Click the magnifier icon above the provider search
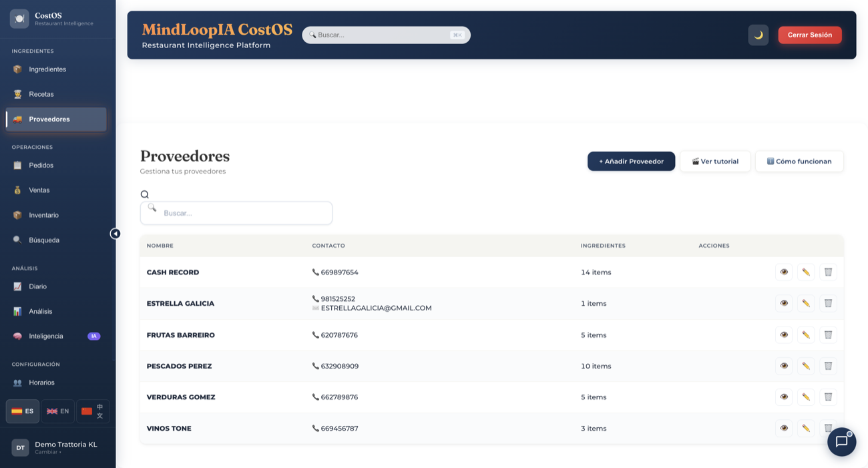 coord(144,194)
